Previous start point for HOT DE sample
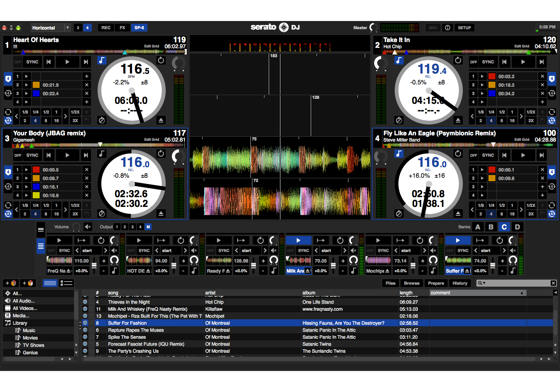Image resolution: width=560 pixels, height=392 pixels. (x=157, y=250)
